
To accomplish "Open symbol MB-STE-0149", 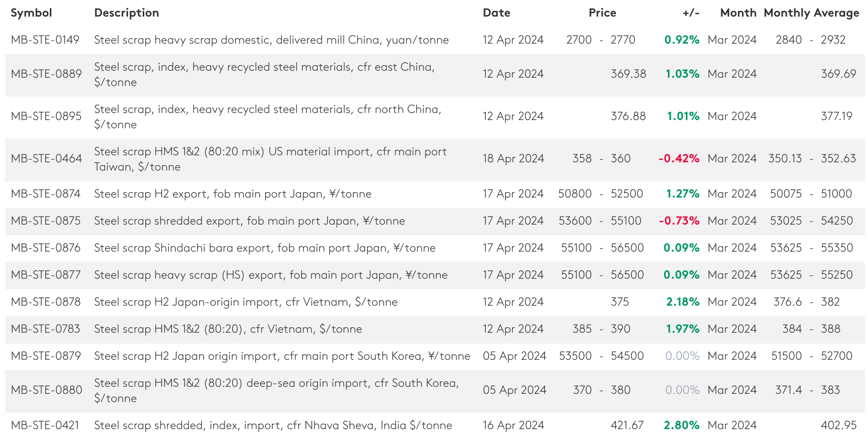I will coord(45,40).
